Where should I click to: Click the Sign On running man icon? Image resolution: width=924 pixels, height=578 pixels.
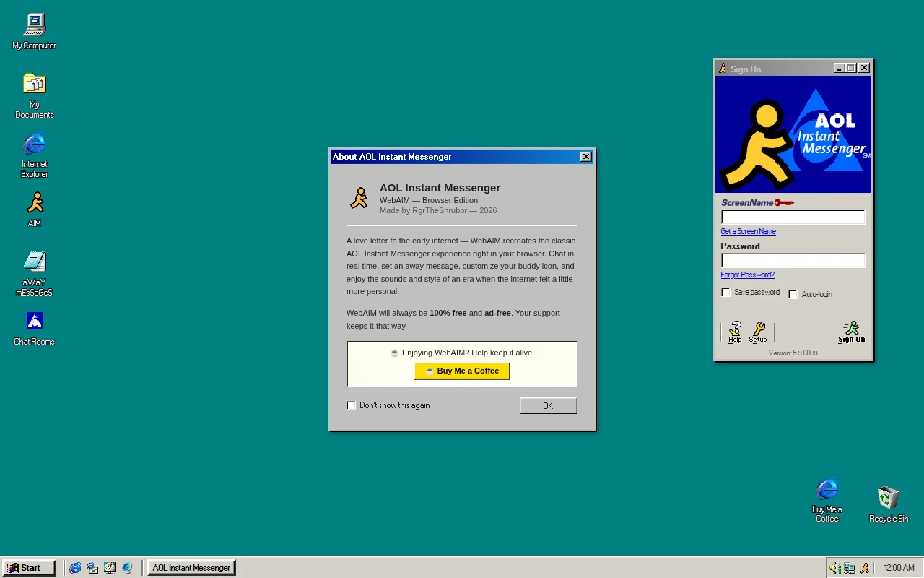click(x=852, y=332)
